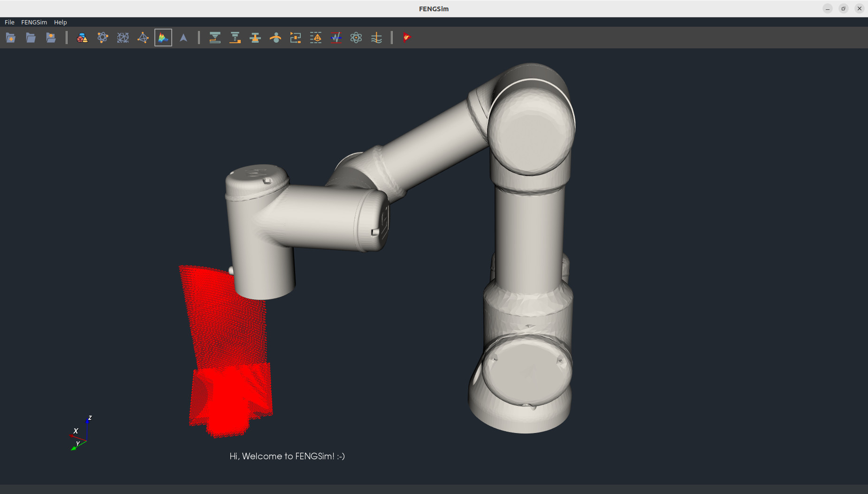The image size is (868, 494).
Task: Click the orange arc with sphere icon
Action: point(275,38)
